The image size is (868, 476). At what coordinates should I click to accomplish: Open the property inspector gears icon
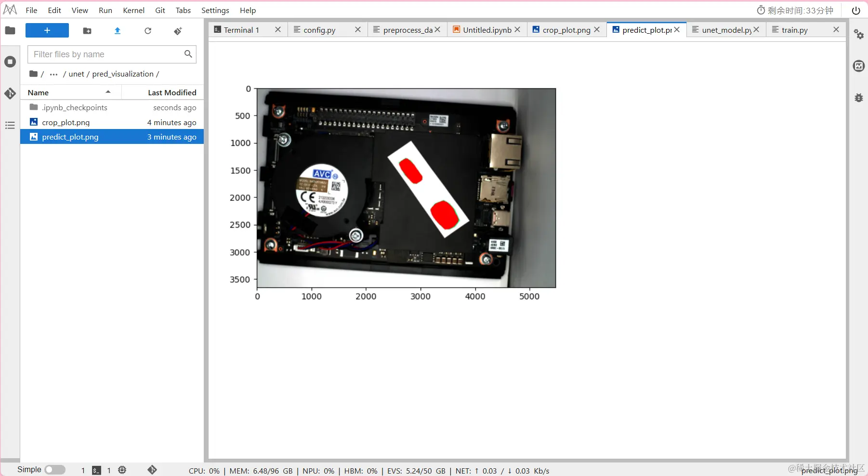pos(859,34)
